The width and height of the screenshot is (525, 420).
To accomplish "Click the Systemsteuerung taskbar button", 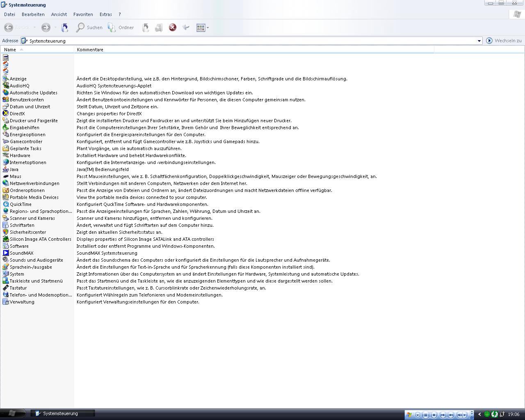I will pyautogui.click(x=64, y=413).
